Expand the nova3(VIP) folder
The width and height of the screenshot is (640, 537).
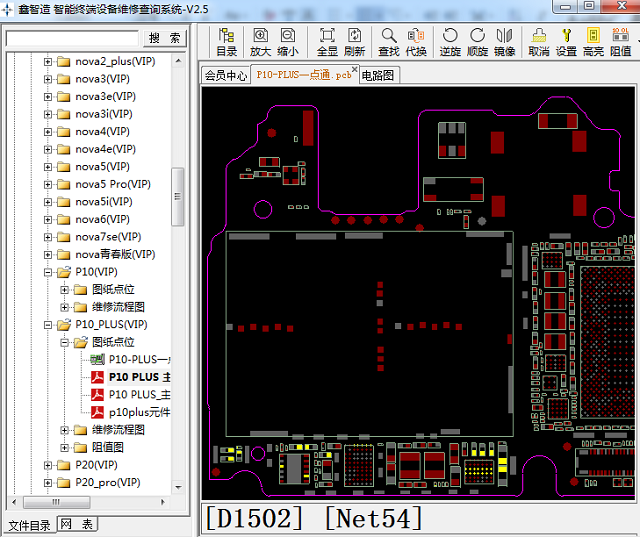(x=48, y=79)
